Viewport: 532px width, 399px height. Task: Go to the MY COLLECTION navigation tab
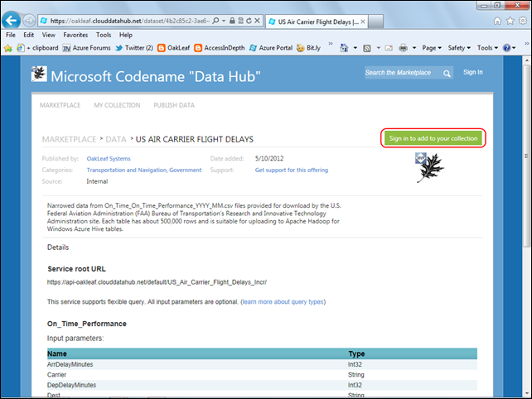click(x=117, y=105)
